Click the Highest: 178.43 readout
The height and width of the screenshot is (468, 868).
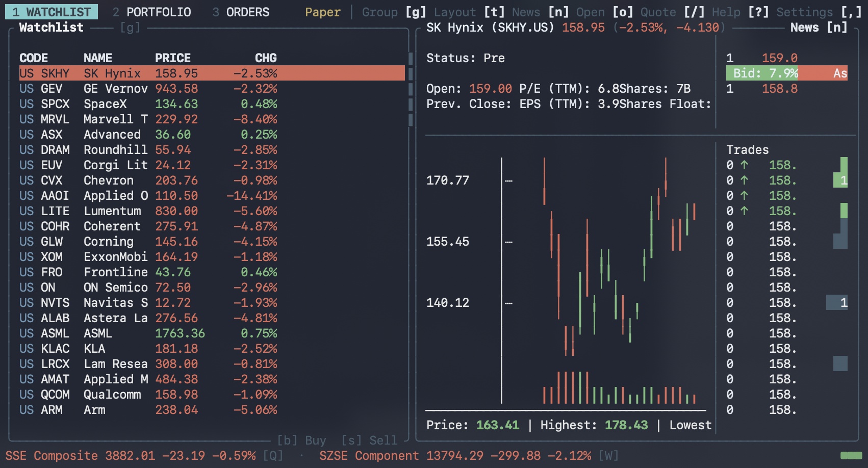(x=594, y=425)
